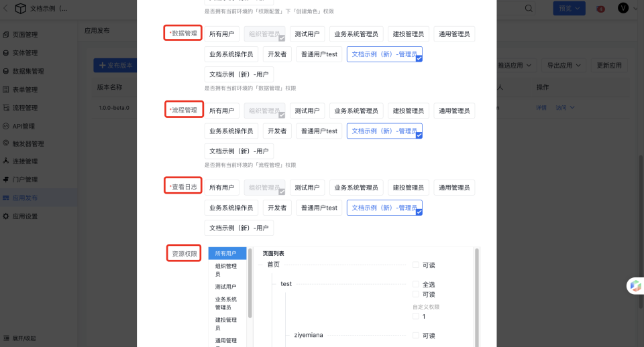Check the 可读 checkbox for 首页

coord(416,265)
